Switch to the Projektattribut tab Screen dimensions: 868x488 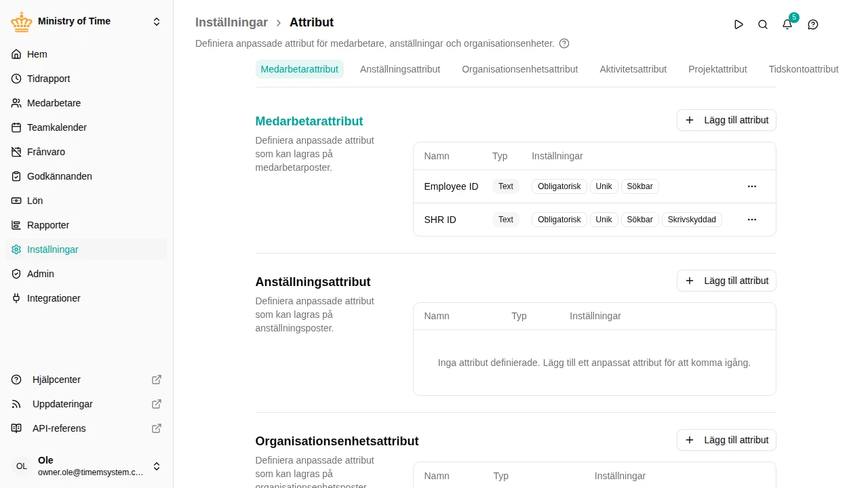717,69
